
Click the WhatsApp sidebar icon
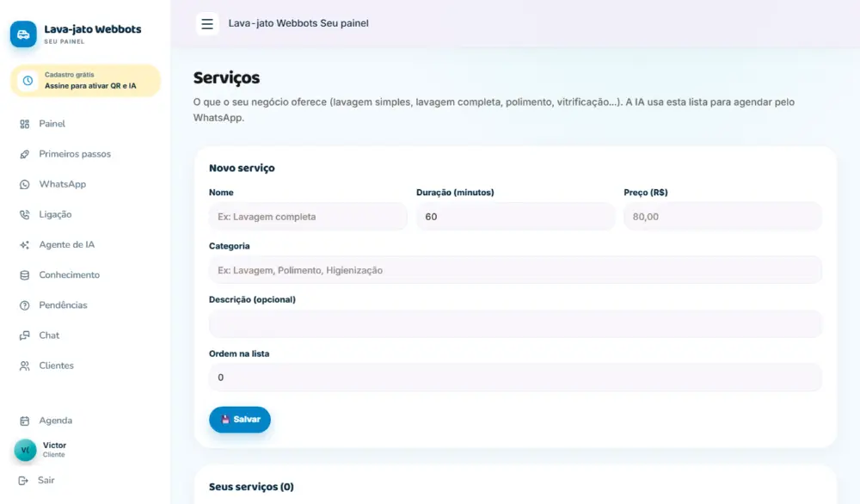tap(25, 184)
